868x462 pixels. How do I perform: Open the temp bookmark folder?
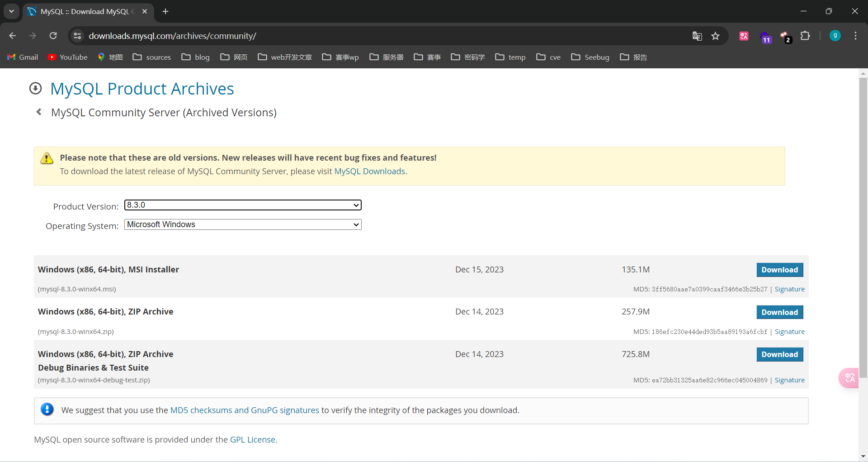pyautogui.click(x=510, y=57)
